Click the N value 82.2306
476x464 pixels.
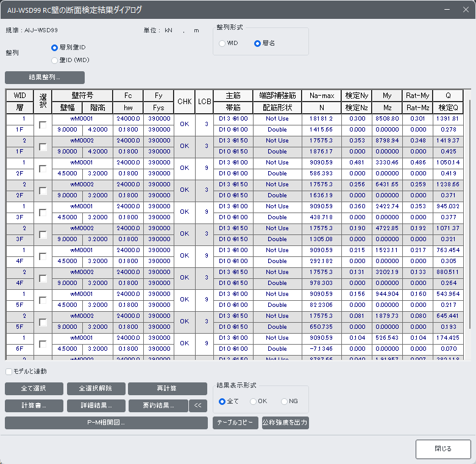[x=321, y=305]
